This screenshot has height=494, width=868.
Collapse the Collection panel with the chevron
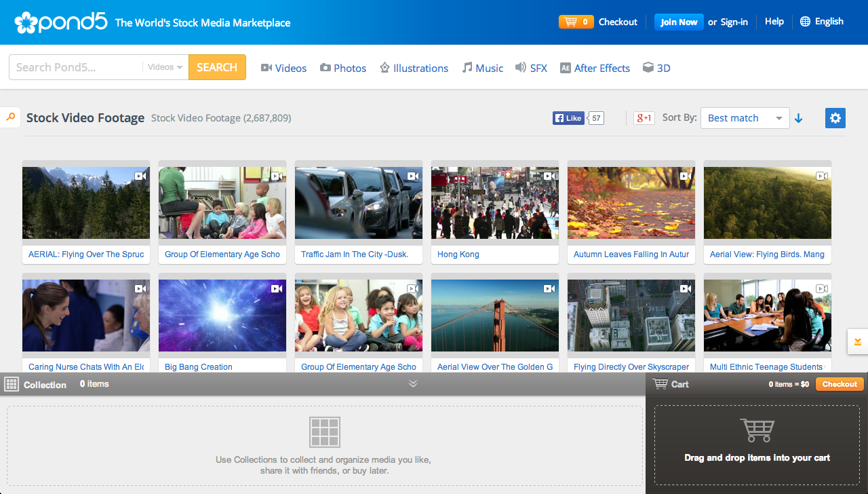[412, 383]
